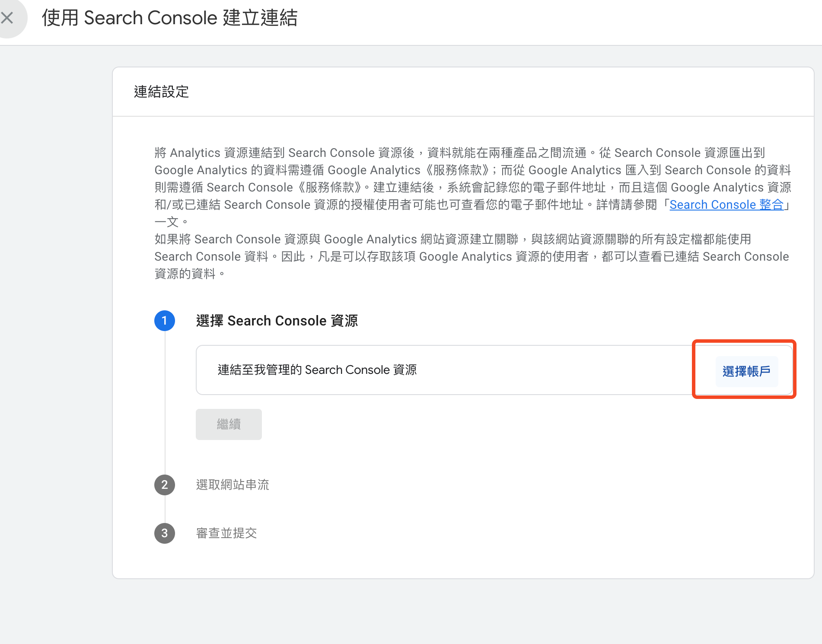Click the 連結至我管理的 Search Console 資源 row
Viewport: 822px width, 644px height.
(495, 370)
